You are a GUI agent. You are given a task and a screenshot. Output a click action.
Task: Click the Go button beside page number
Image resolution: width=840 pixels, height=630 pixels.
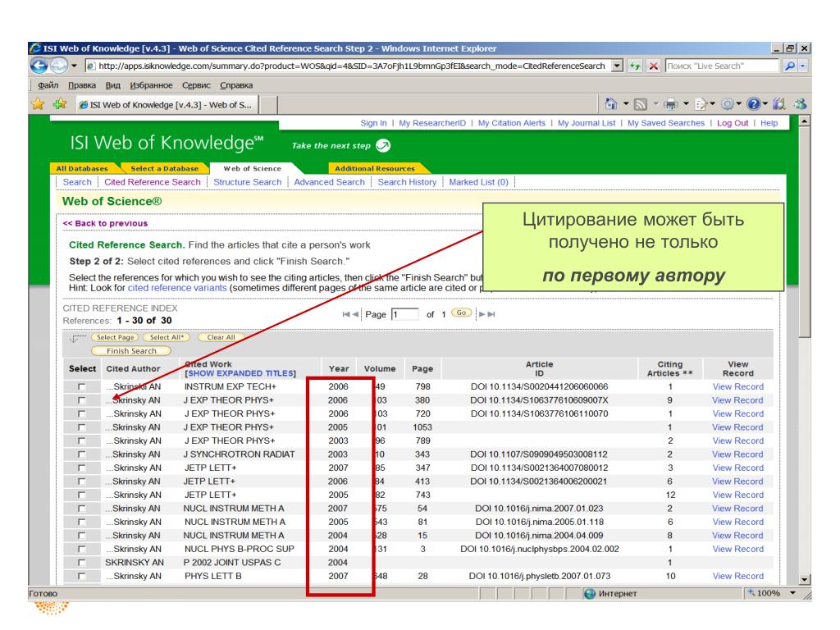(461, 313)
